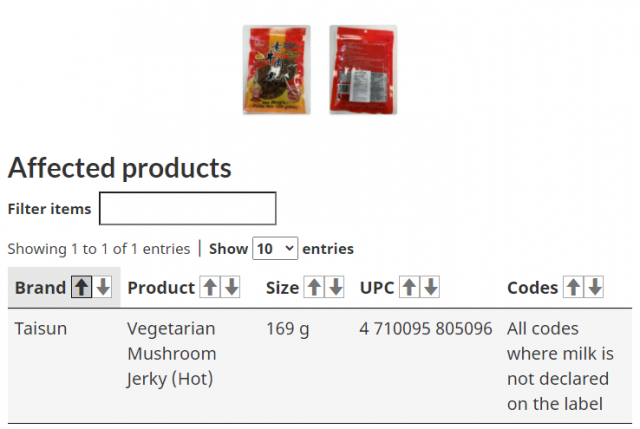Viewport: 640px width, 429px height.
Task: Click the Brand column header
Action: click(40, 288)
